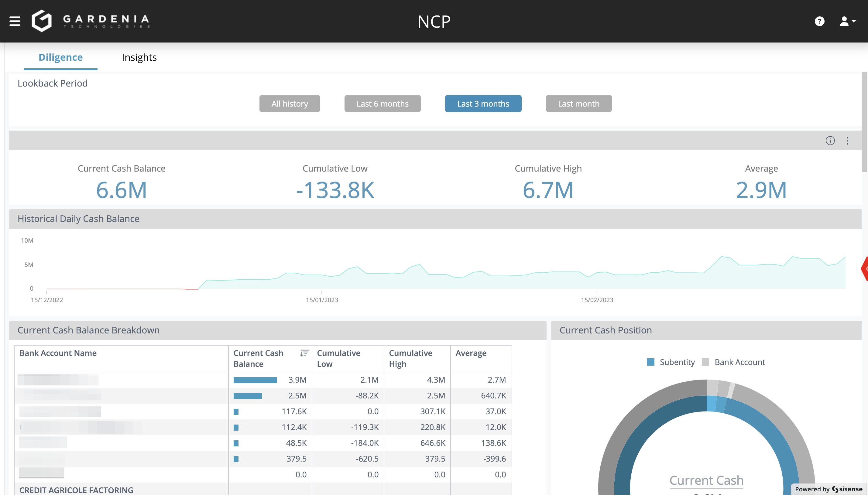Click the CREDIT AGRICOLE FACTORING row
Image resolution: width=868 pixels, height=495 pixels.
263,489
